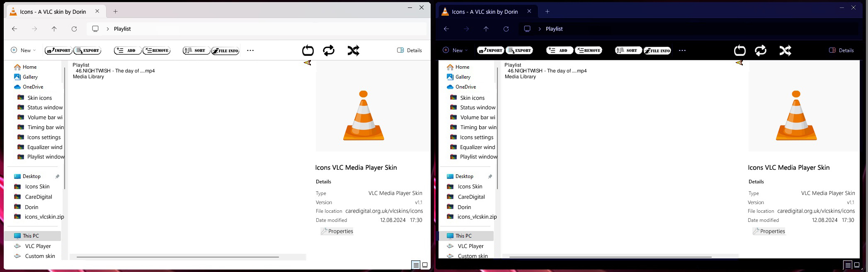This screenshot has width=868, height=272.
Task: Open icons_vlcskin.zip in dark window sidebar
Action: pos(473,217)
